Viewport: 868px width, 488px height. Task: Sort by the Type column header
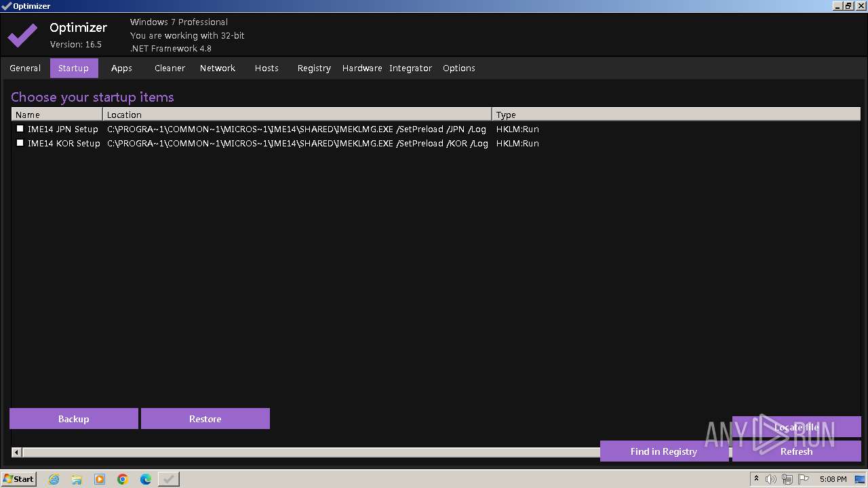pos(676,115)
